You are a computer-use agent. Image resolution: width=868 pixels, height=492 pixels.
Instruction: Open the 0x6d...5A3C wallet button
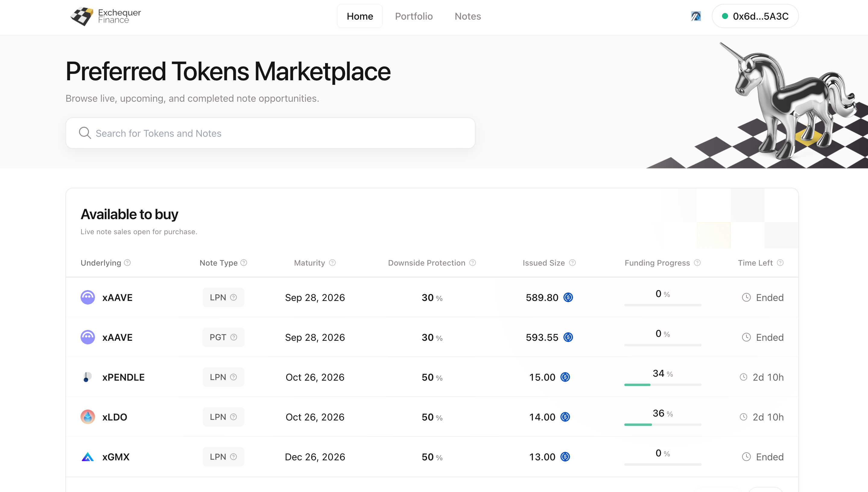(755, 16)
